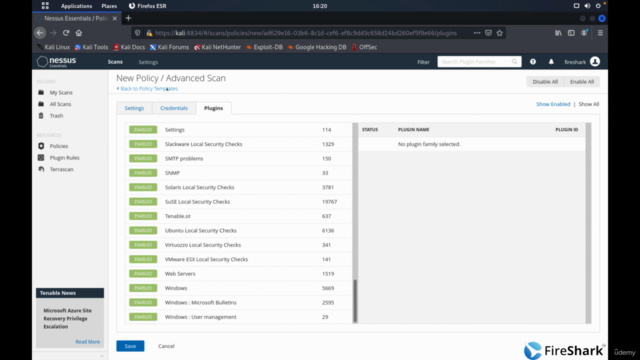Screen dimensions: 640x360
Task: Toggle Firefox sidebar icon
Action: click(x=571, y=33)
